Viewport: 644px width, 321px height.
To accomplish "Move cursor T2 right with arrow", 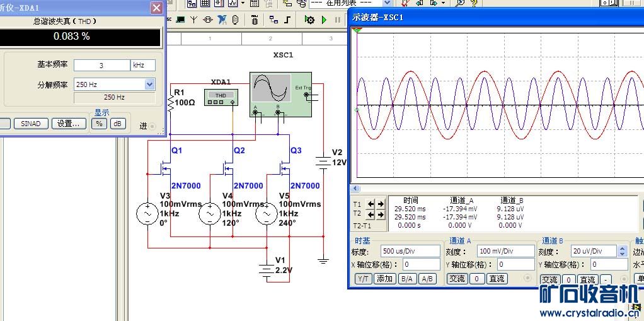I will pos(381,215).
